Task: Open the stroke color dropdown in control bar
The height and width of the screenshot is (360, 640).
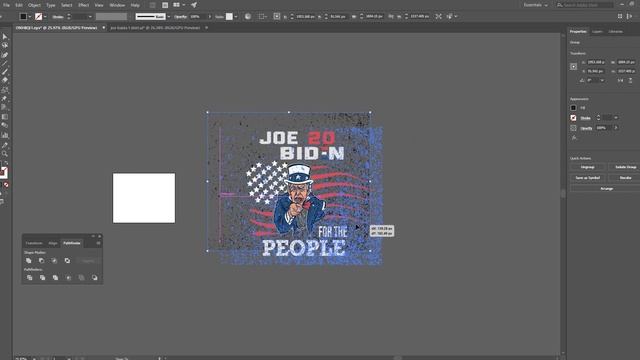Action: tap(45, 17)
